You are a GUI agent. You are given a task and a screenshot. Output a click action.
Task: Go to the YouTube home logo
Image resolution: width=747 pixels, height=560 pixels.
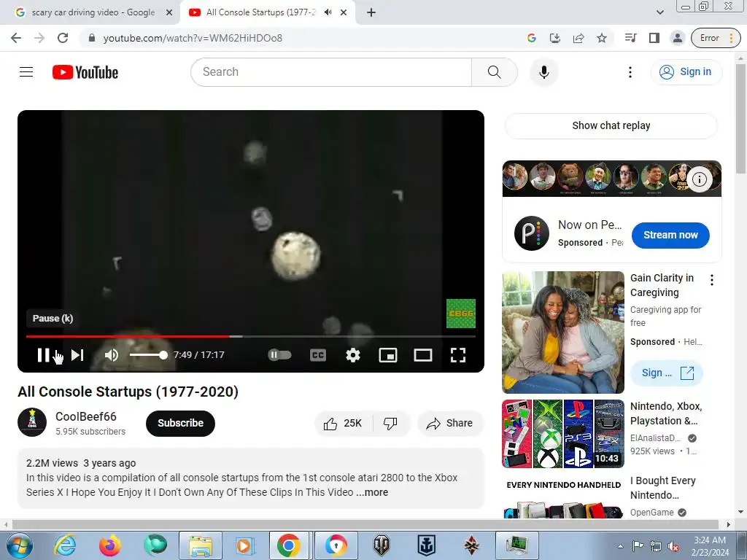(x=85, y=72)
